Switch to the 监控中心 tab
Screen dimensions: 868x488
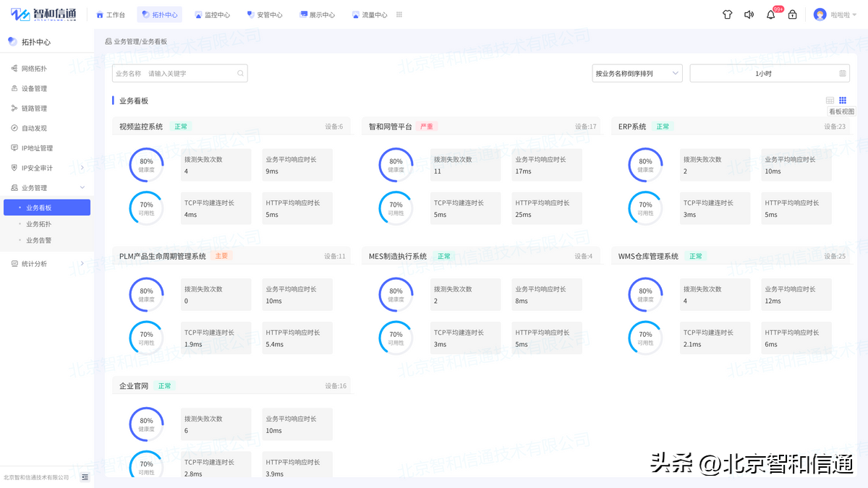(212, 14)
